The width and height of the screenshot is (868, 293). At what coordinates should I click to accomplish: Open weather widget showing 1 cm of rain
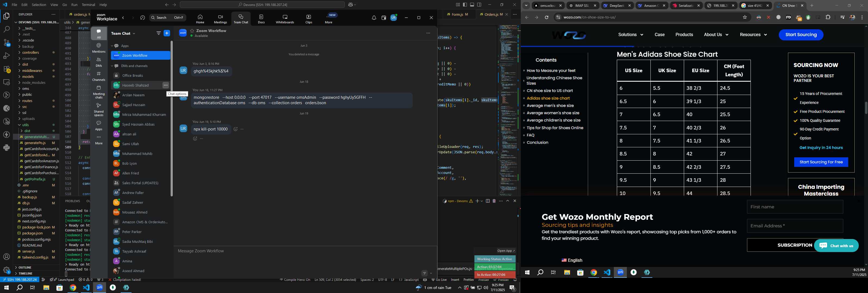click(x=433, y=288)
